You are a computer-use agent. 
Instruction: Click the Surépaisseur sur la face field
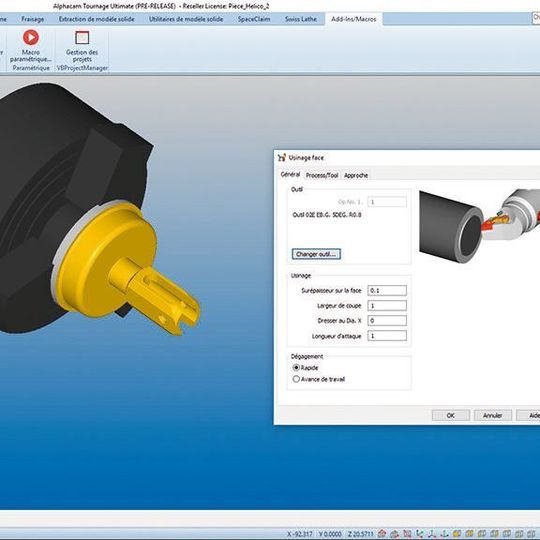387,290
